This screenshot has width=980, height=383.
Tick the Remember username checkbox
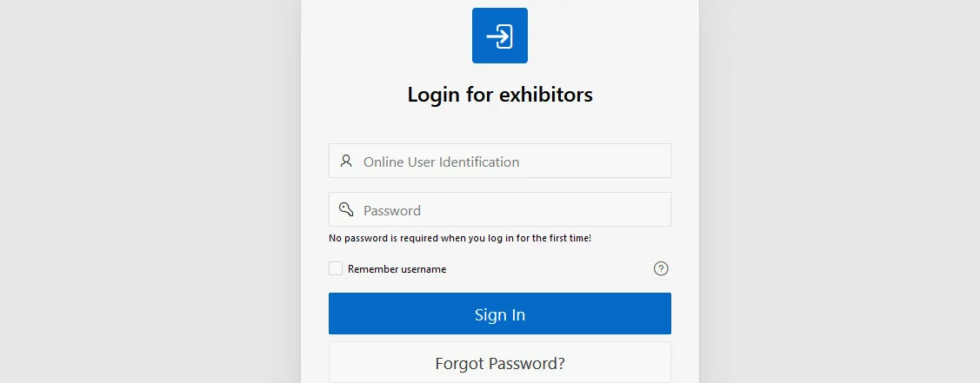tap(336, 268)
